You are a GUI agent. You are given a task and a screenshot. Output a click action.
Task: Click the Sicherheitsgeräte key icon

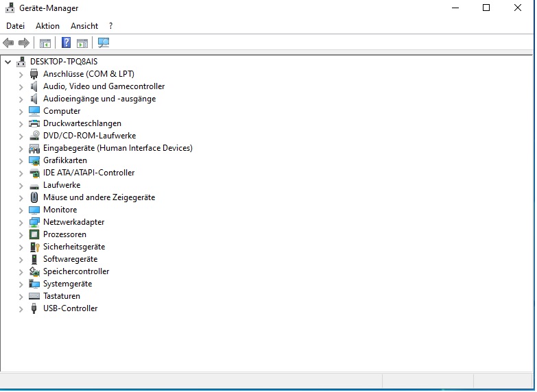click(x=34, y=247)
